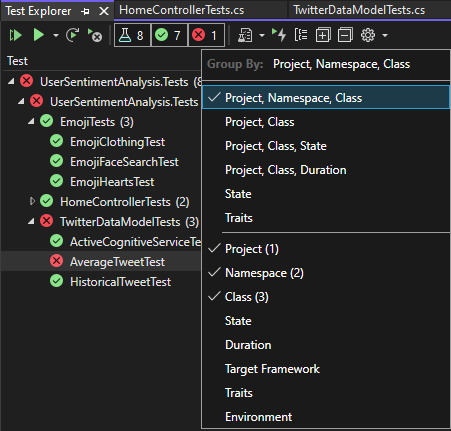Choose Traits preset in upper section
451x431 pixels.
point(326,218)
